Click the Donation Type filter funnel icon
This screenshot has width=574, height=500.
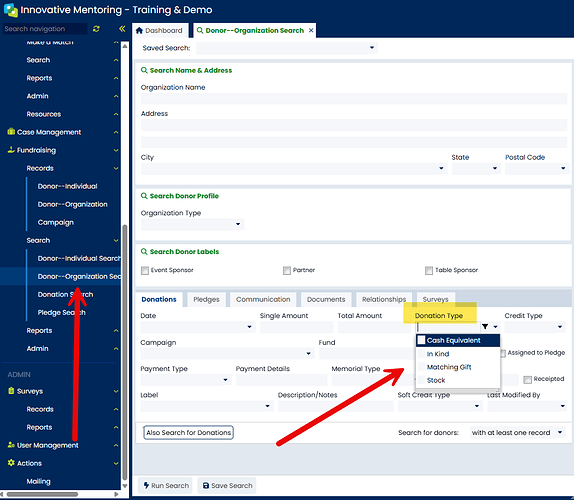click(x=485, y=327)
